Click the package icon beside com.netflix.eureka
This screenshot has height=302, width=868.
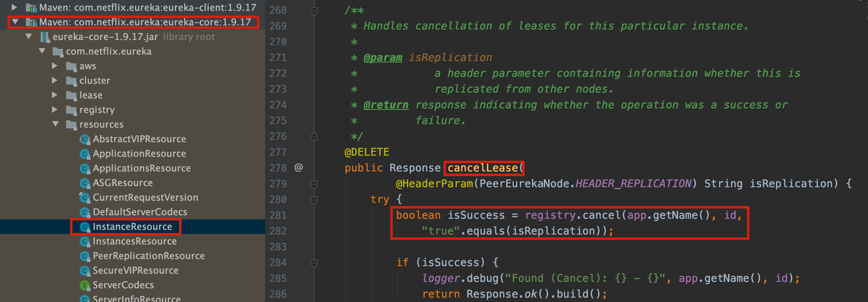point(58,51)
